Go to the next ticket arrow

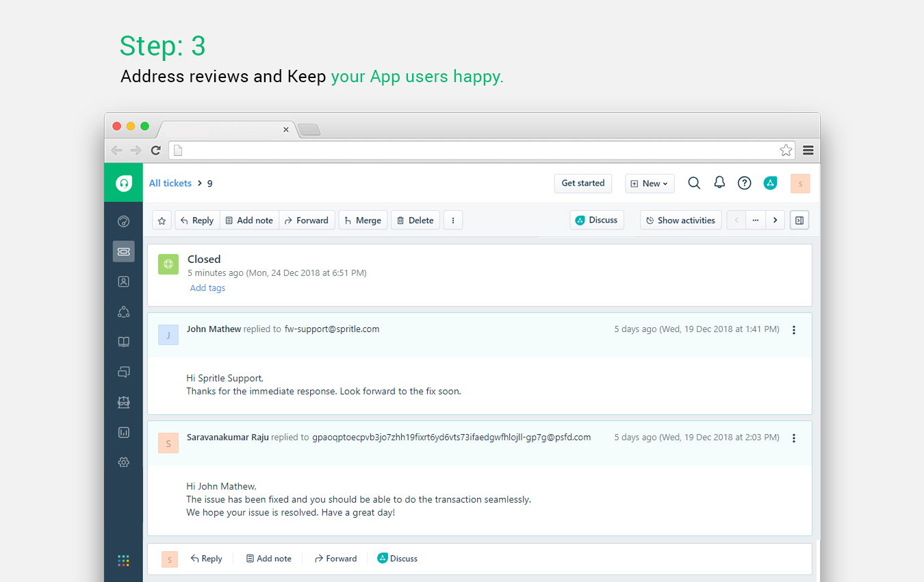(x=775, y=220)
